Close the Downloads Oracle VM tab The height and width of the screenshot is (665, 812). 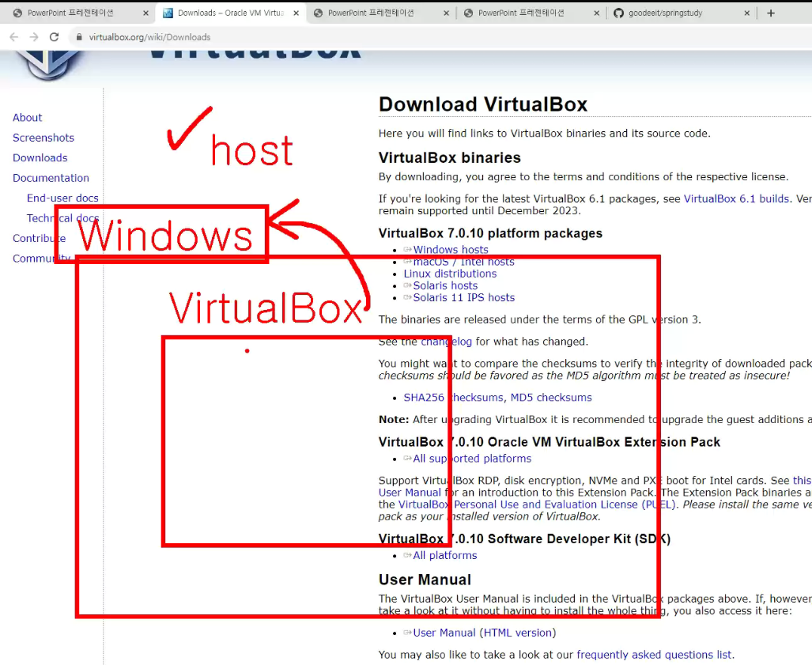coord(296,13)
